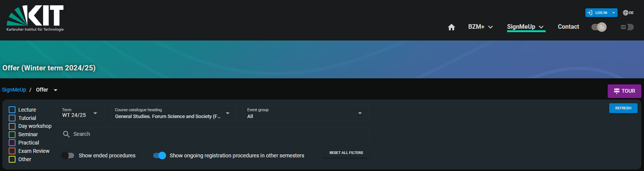Open the Term dropdown

coord(81,113)
